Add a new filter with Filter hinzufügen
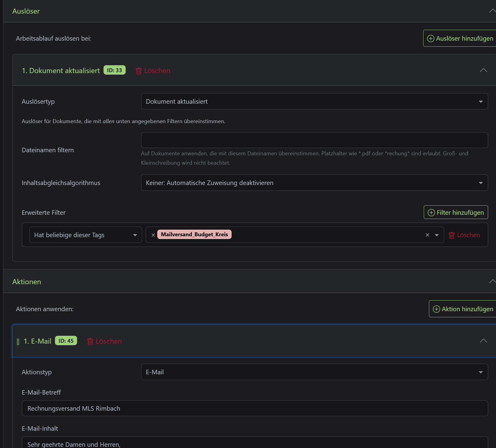Viewport: 496px width, 448px height. (456, 212)
